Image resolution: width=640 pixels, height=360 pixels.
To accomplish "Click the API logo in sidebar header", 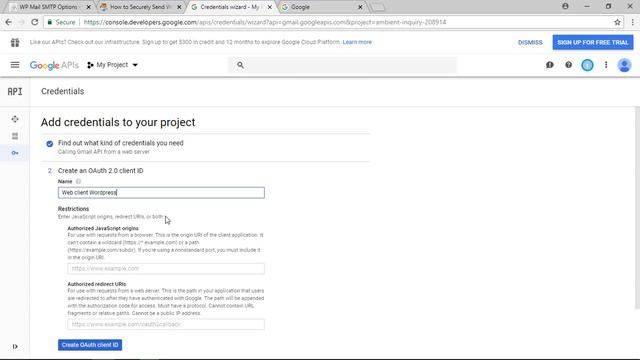I will [15, 91].
